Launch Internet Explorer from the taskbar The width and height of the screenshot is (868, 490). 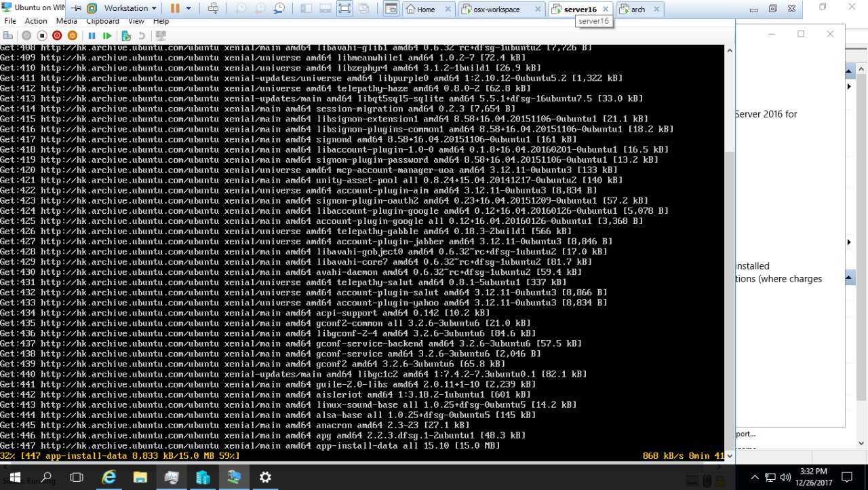pos(108,477)
